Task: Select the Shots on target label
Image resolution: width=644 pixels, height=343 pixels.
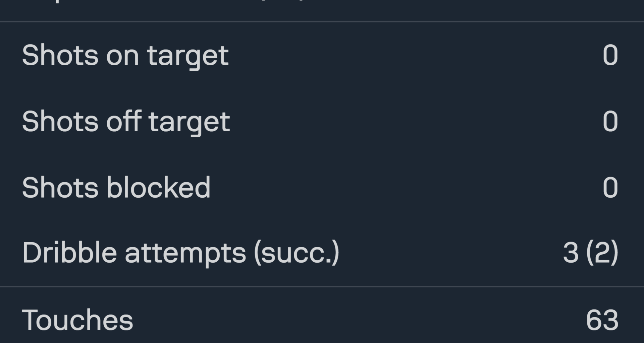Action: click(x=125, y=56)
